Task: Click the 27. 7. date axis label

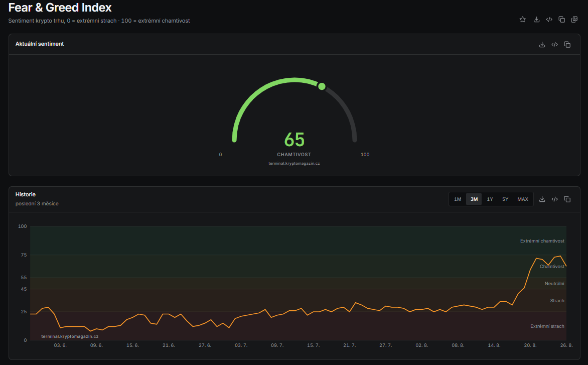Action: point(385,345)
